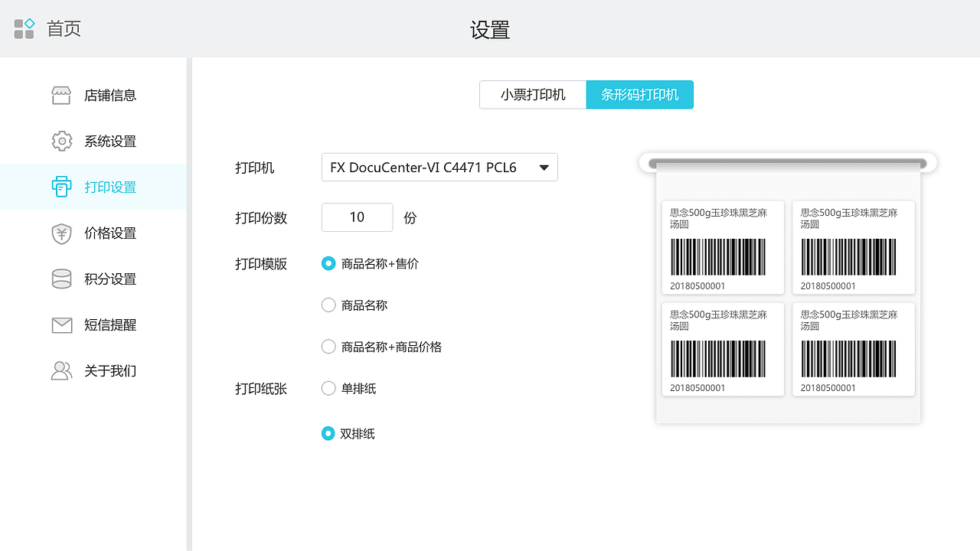This screenshot has width=980, height=551.
Task: Enable 单排纸 paper option
Action: (328, 388)
